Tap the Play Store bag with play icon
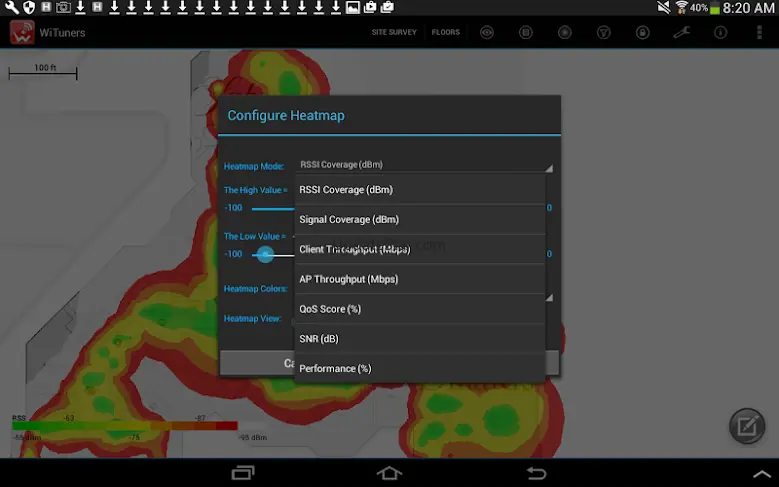The height and width of the screenshot is (487, 779). (x=370, y=7)
